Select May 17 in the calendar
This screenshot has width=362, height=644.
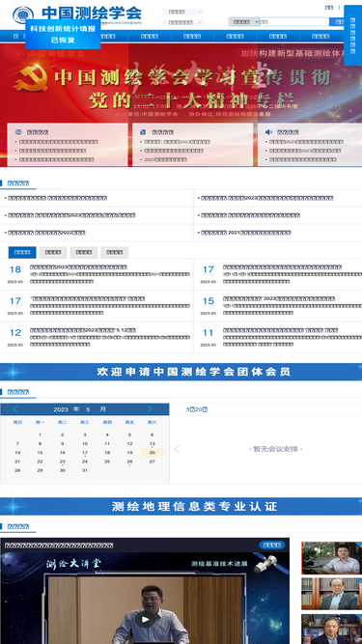[x=85, y=453]
